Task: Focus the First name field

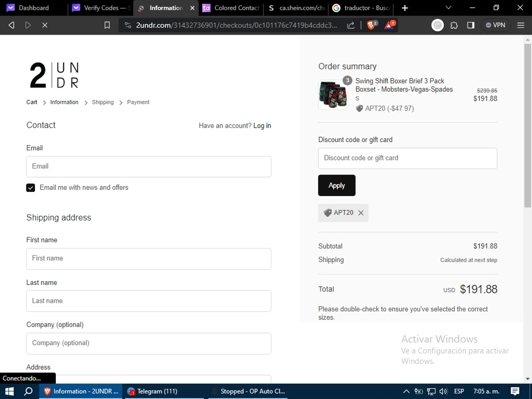Action: click(149, 259)
